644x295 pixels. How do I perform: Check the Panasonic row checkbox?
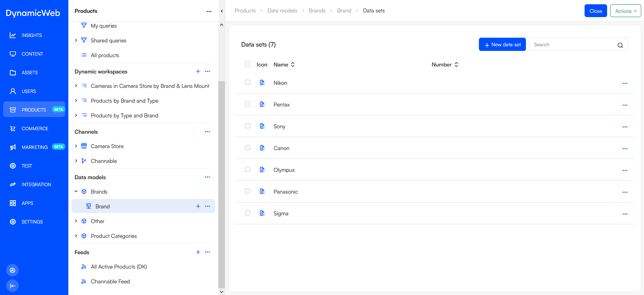(247, 191)
